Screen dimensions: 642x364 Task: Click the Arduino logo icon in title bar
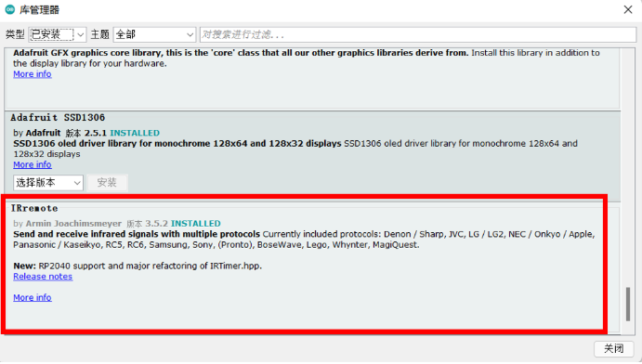click(x=10, y=9)
